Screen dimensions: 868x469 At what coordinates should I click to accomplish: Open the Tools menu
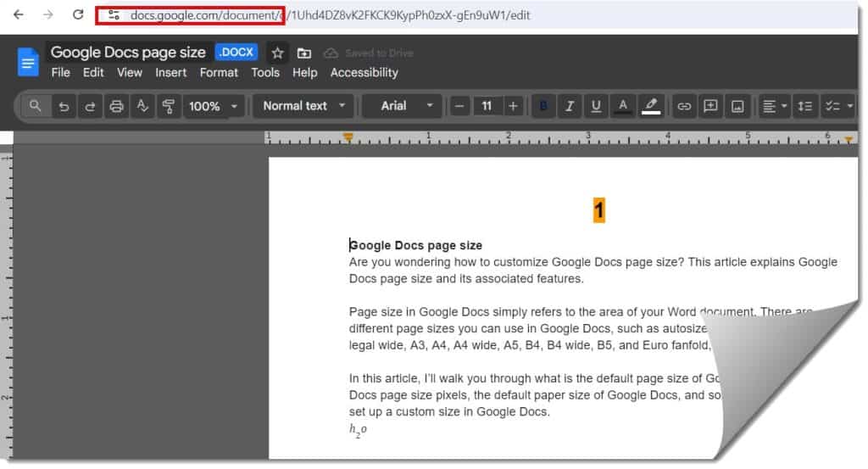coord(265,73)
